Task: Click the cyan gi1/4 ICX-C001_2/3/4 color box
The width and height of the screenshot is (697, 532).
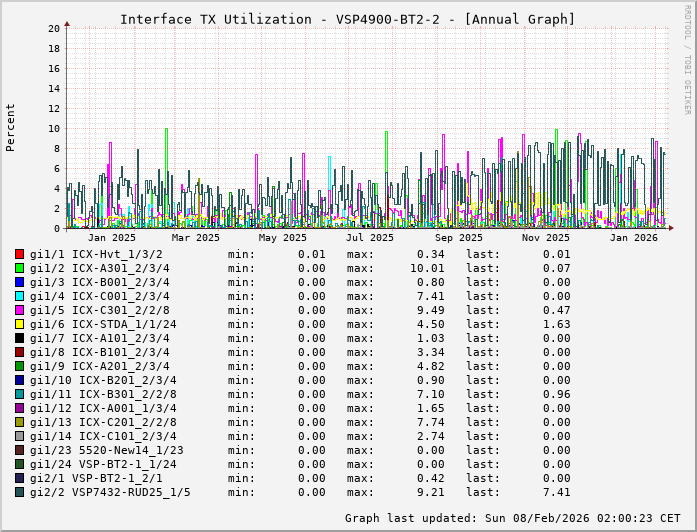Action: [x=20, y=296]
